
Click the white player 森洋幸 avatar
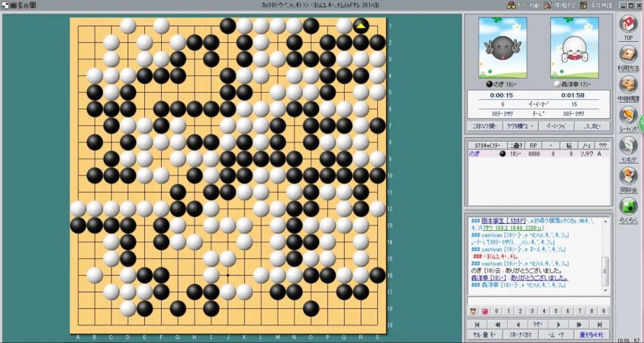pos(574,48)
